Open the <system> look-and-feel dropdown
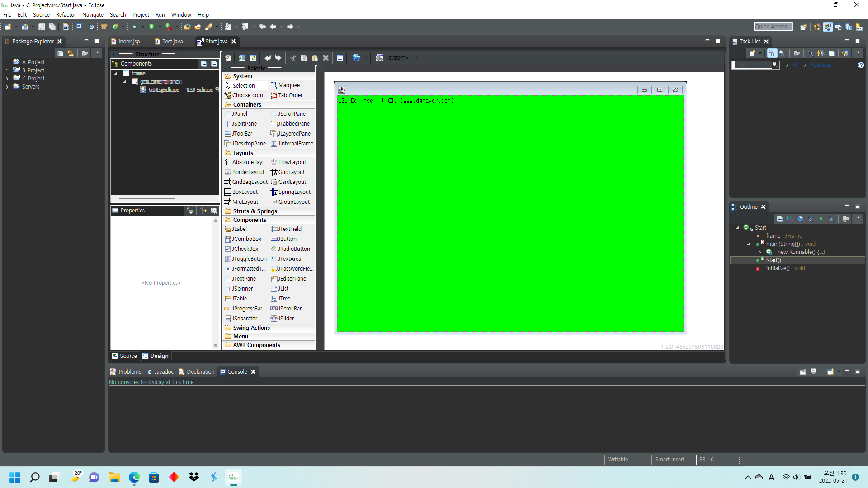Screen dimensions: 868x488 [416, 58]
